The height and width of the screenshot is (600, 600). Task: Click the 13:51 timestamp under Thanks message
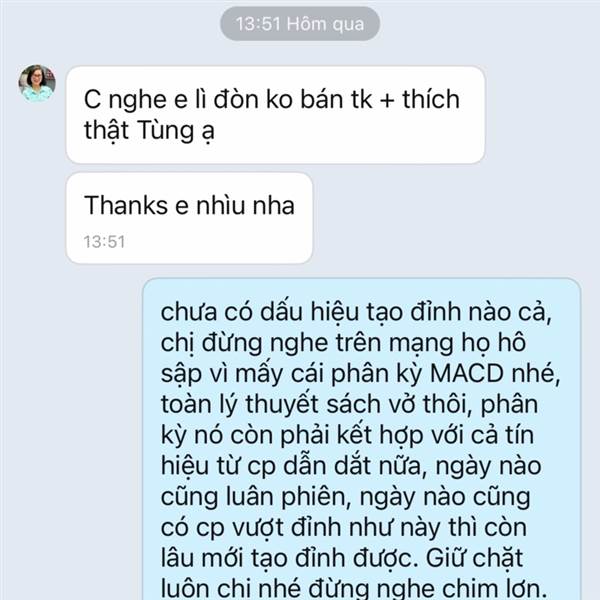(x=104, y=242)
